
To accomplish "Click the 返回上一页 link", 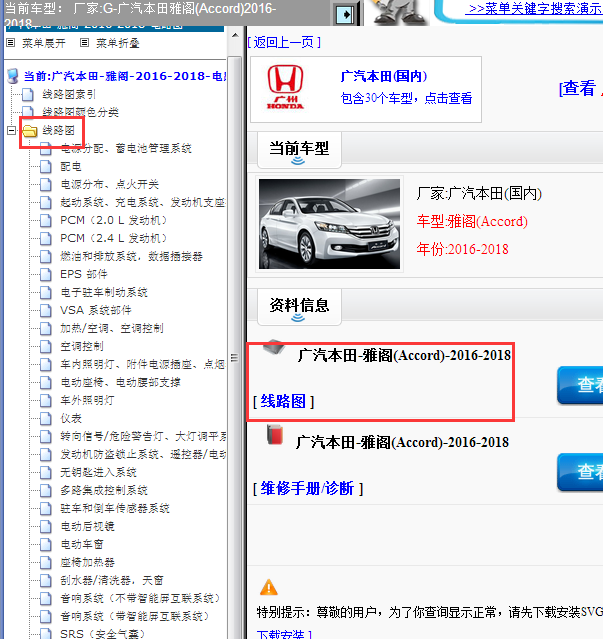I will point(283,41).
